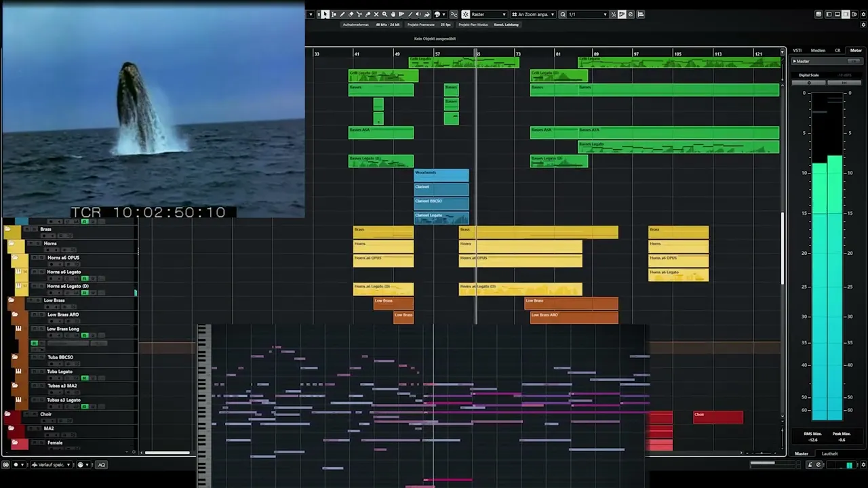Toggle Snap to Zero Crossings
This screenshot has width=868, height=488.
pyautogui.click(x=453, y=14)
